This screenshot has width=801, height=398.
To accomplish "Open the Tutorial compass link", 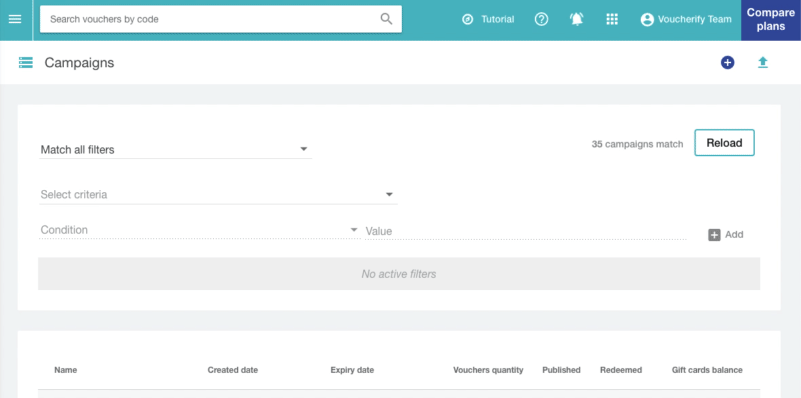I will click(488, 19).
